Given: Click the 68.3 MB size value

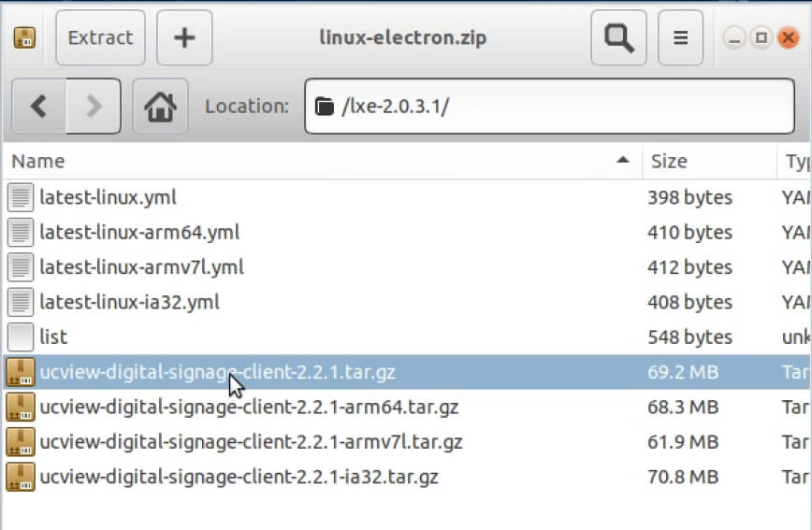Looking at the screenshot, I should pyautogui.click(x=683, y=408).
